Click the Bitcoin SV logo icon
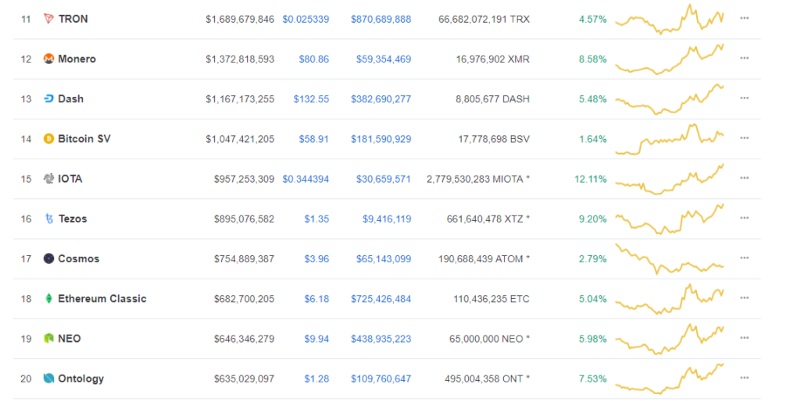The image size is (800, 401). coord(48,139)
